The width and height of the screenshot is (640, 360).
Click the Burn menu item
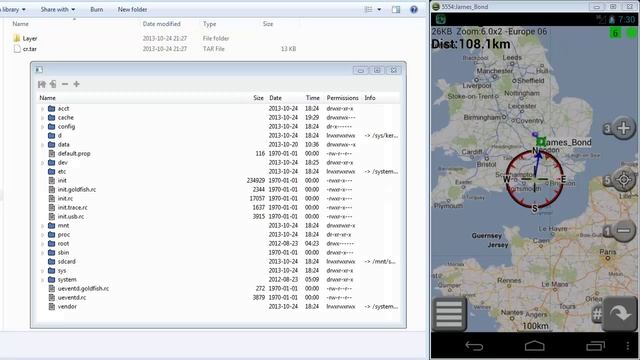(97, 9)
